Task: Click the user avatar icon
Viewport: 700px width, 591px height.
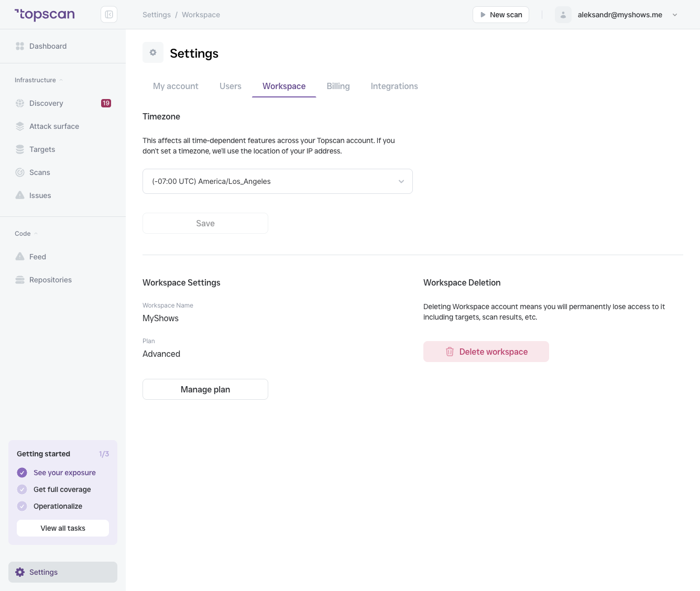Action: (563, 15)
